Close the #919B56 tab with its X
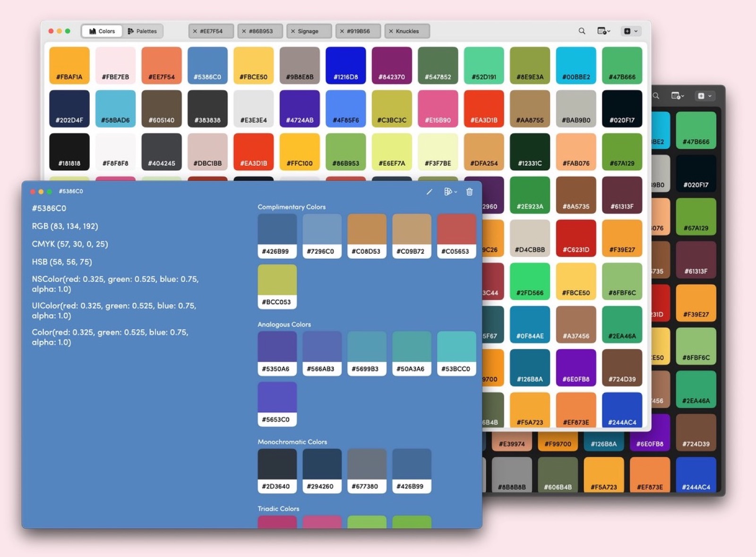Viewport: 756px width, 557px height. (x=342, y=31)
